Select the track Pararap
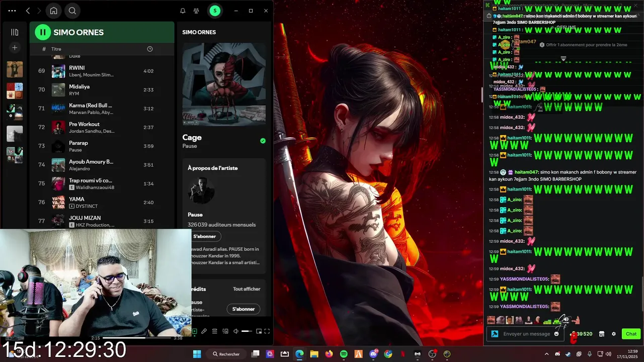 click(x=102, y=146)
